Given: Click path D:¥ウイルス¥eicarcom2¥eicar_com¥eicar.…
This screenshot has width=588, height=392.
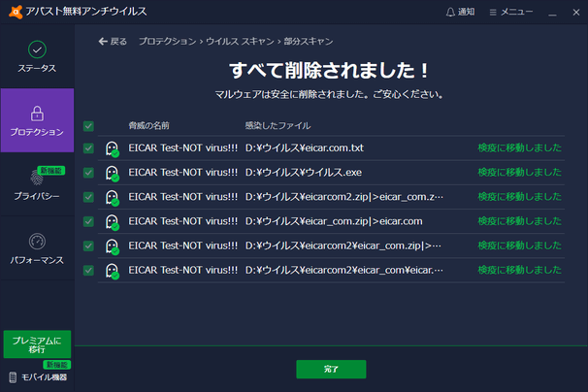Looking at the screenshot, I should click(344, 270).
